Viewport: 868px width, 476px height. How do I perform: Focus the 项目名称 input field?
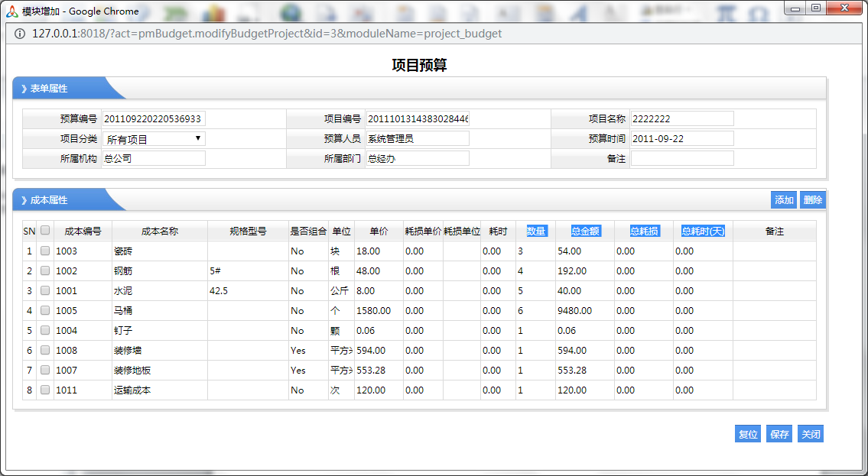682,118
